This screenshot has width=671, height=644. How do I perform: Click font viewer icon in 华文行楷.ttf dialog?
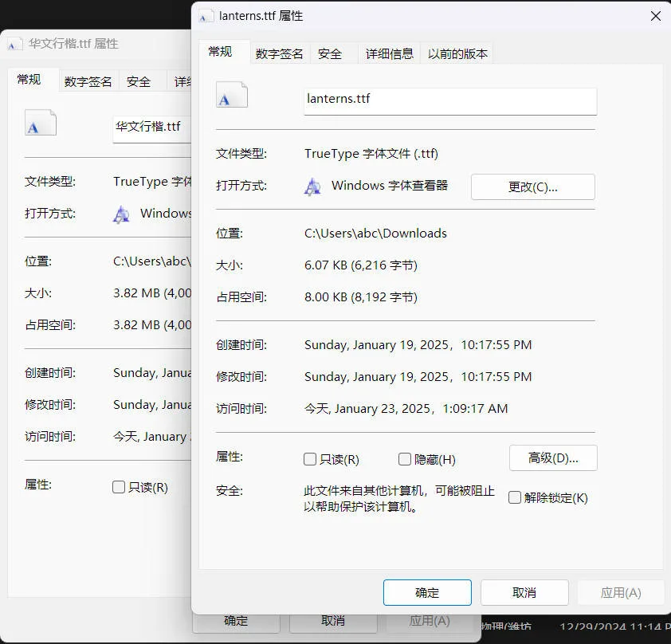click(x=122, y=214)
